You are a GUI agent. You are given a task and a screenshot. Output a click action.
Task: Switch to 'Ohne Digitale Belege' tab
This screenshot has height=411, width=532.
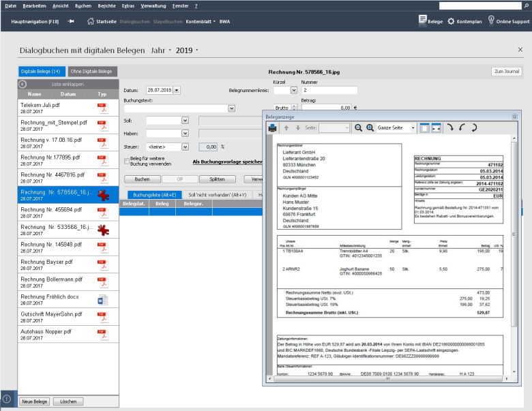93,71
